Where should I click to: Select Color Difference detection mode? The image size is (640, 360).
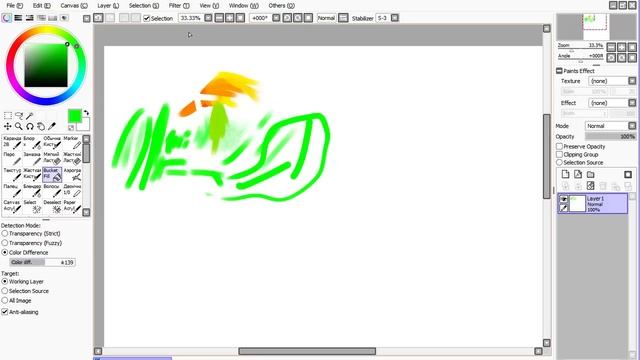click(x=5, y=253)
